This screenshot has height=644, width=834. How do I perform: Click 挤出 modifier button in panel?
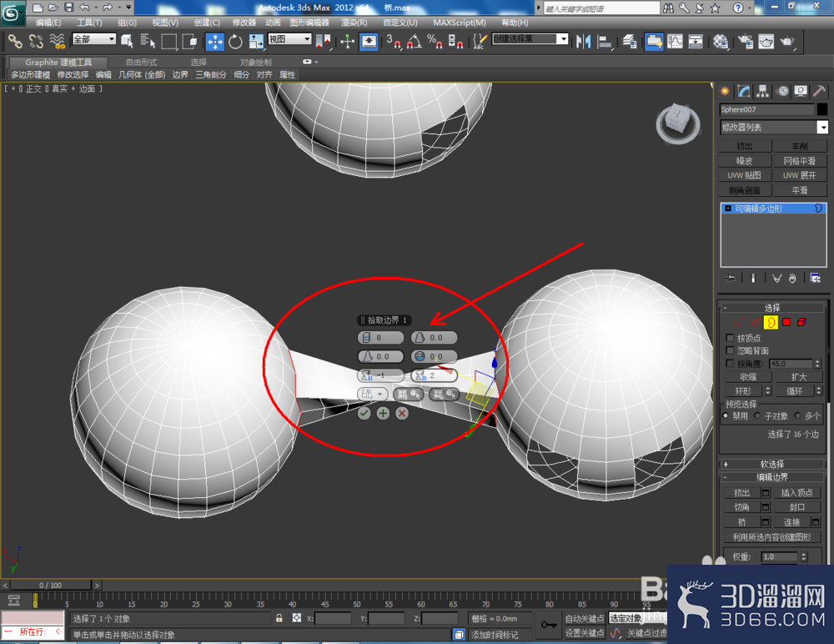(x=745, y=146)
